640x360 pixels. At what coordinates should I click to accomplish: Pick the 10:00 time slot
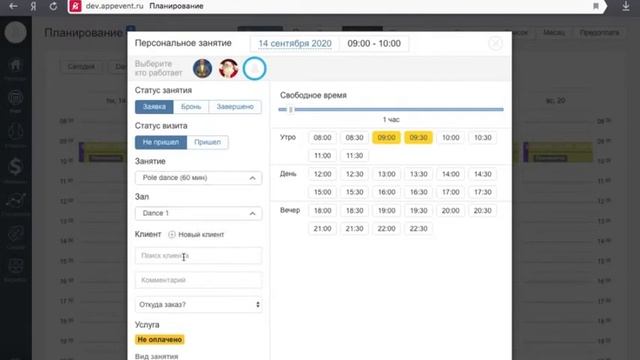[x=451, y=138]
